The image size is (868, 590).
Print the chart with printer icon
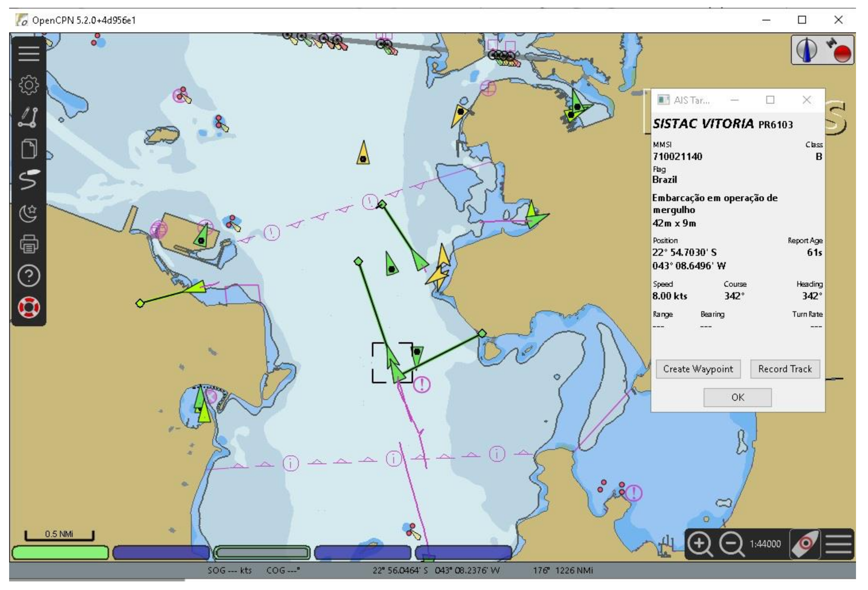pyautogui.click(x=29, y=245)
